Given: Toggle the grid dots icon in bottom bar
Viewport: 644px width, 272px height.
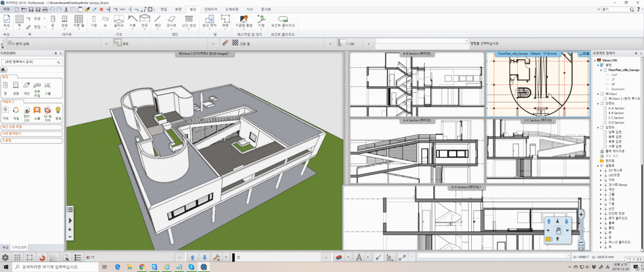Looking at the screenshot, I should tap(17, 257).
